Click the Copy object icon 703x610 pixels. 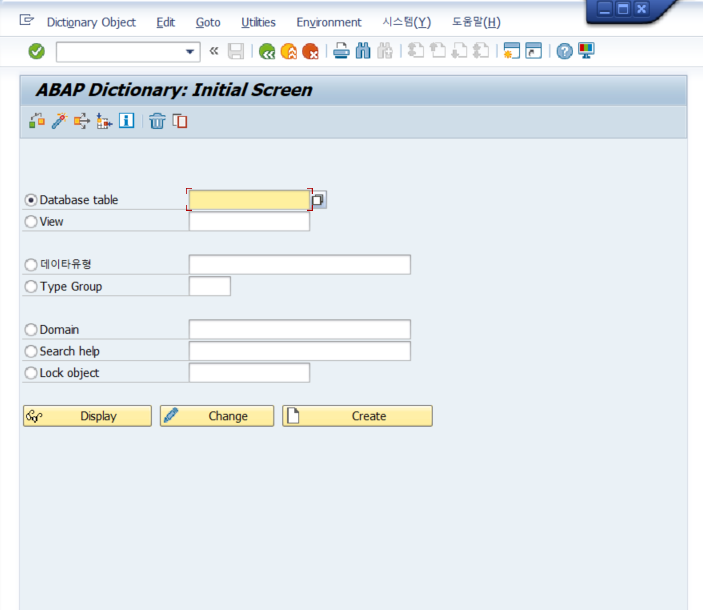point(180,121)
